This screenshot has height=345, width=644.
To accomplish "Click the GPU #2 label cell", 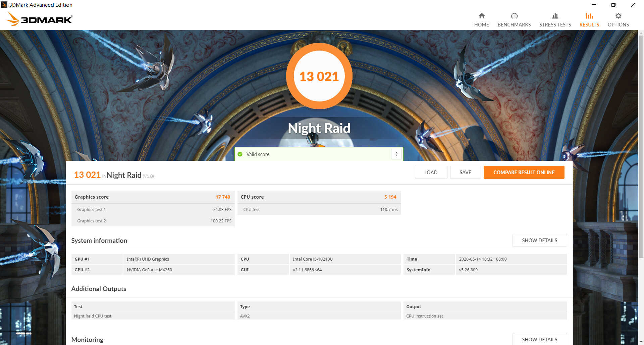I will [x=97, y=270].
